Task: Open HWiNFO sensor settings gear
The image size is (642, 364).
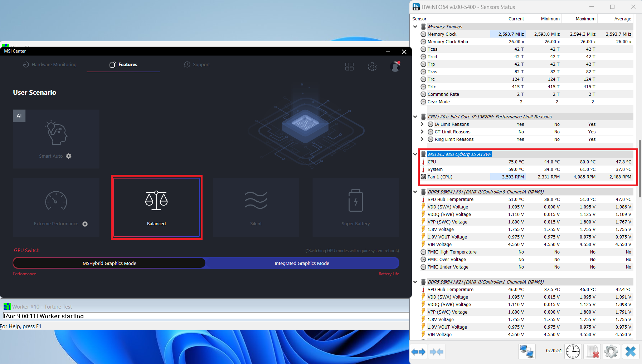Action: (x=611, y=351)
